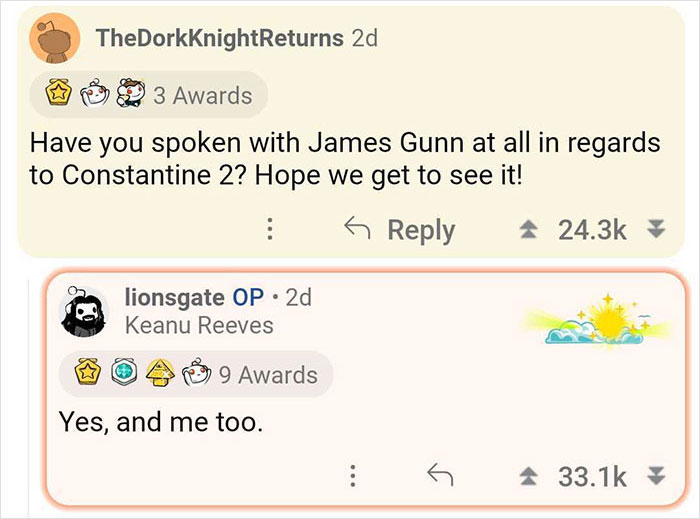This screenshot has width=700, height=519.
Task: Click the Keanu Reeves flair text
Action: pos(198,325)
